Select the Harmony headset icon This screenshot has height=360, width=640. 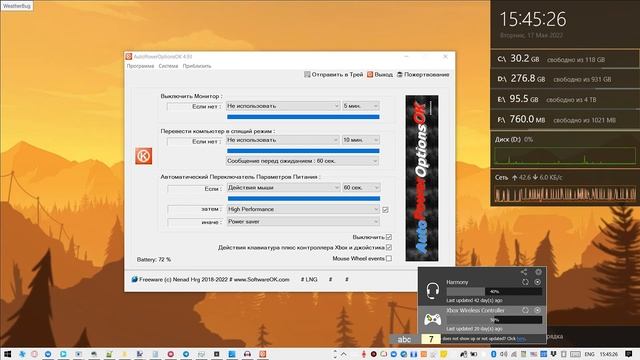point(432,291)
